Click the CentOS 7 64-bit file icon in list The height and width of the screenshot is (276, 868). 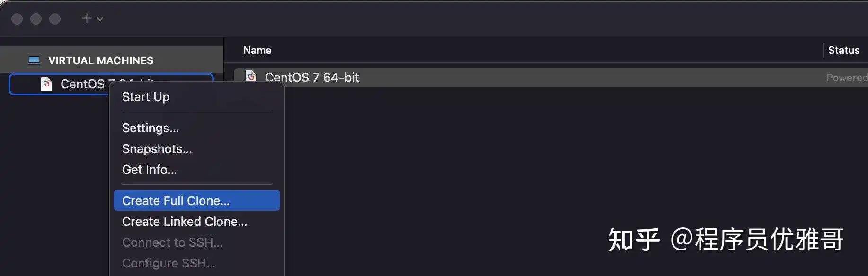[251, 76]
